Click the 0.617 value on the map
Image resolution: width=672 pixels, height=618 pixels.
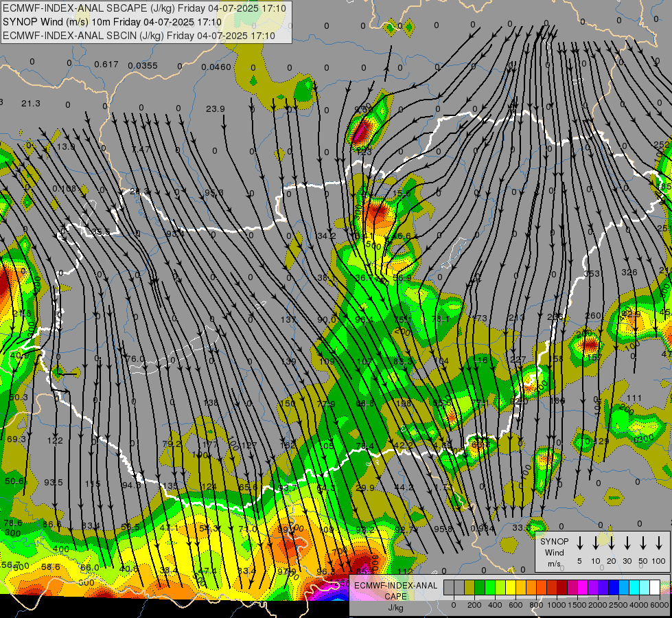click(x=106, y=65)
